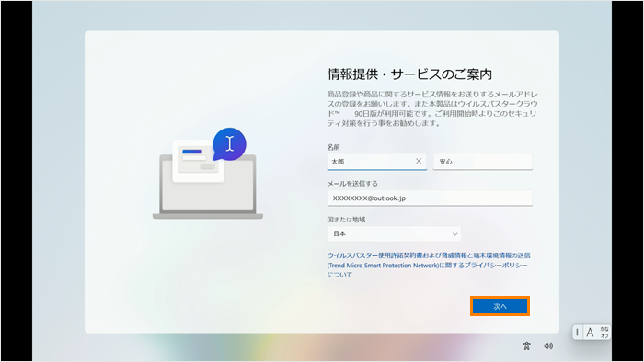Focus the 太郎 name input field
The width and height of the screenshot is (644, 362).
click(x=376, y=162)
